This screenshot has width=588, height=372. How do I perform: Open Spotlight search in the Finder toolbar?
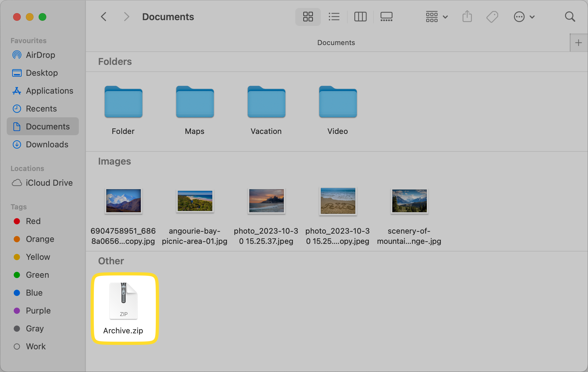(570, 17)
